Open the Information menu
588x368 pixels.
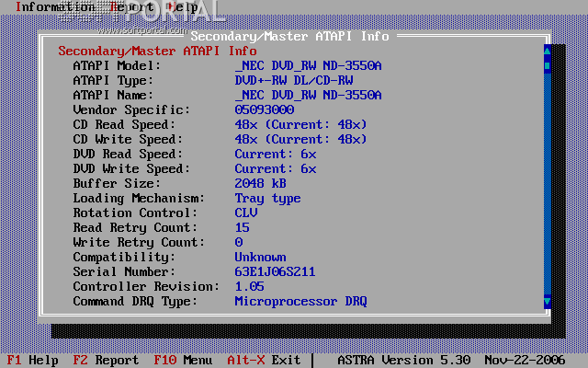(x=55, y=7)
